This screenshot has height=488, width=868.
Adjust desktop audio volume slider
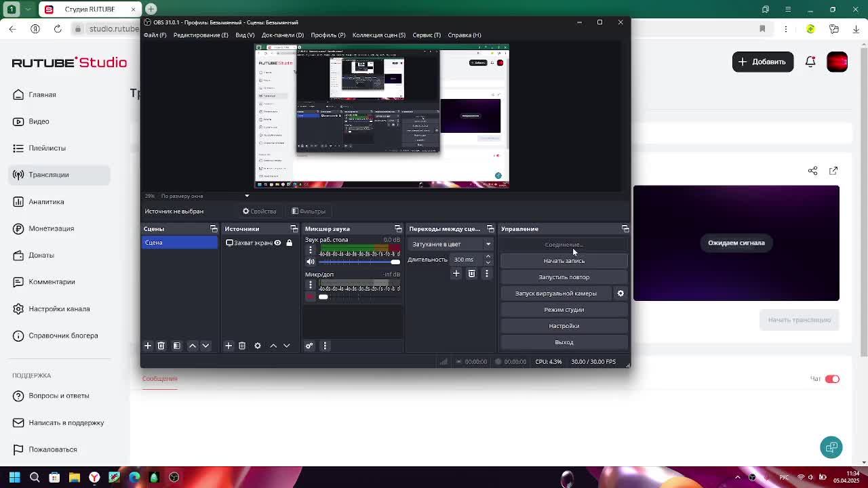click(359, 262)
